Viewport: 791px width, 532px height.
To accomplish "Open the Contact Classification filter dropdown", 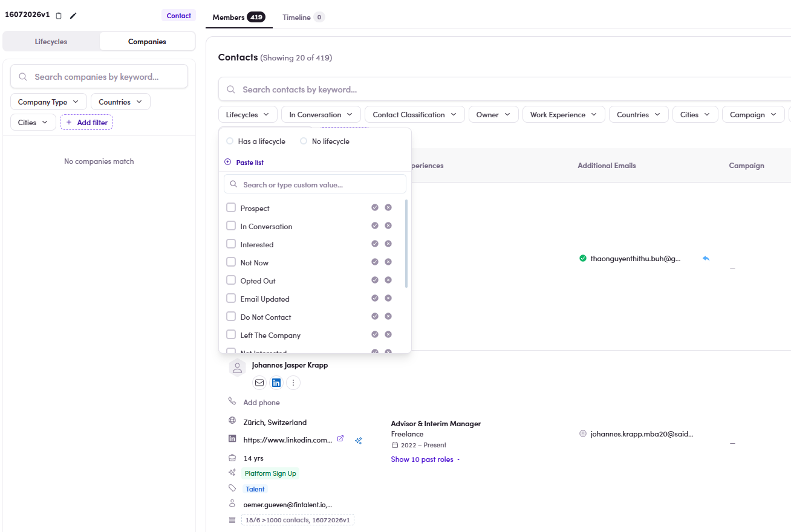I will pyautogui.click(x=415, y=114).
